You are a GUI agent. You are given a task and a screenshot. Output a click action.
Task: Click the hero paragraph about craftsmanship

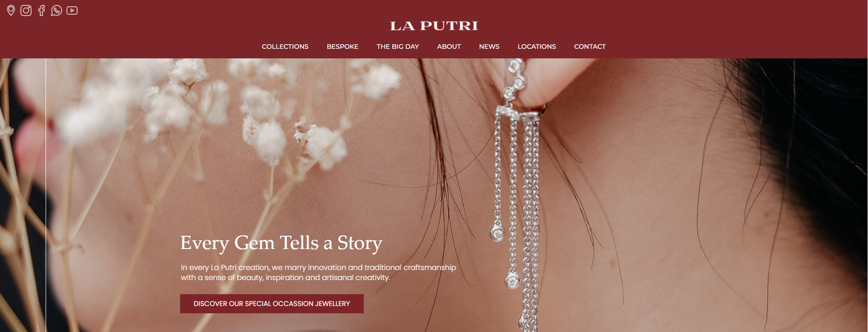[x=318, y=272]
